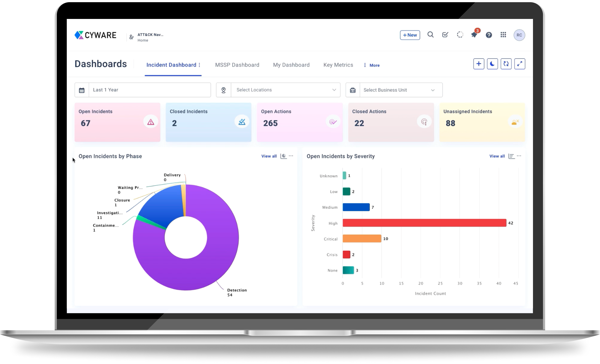Switch Severity chart type via bar icon
Image resolution: width=600 pixels, height=364 pixels.
511,156
